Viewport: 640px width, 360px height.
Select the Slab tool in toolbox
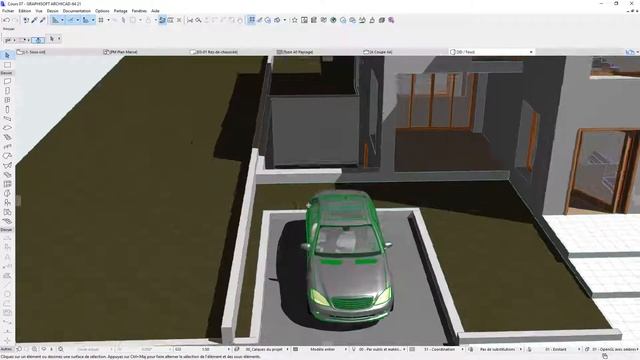coord(7,128)
